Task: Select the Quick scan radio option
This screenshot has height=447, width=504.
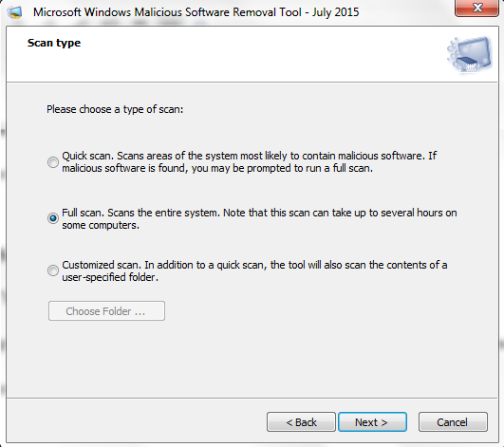Action: (53, 162)
